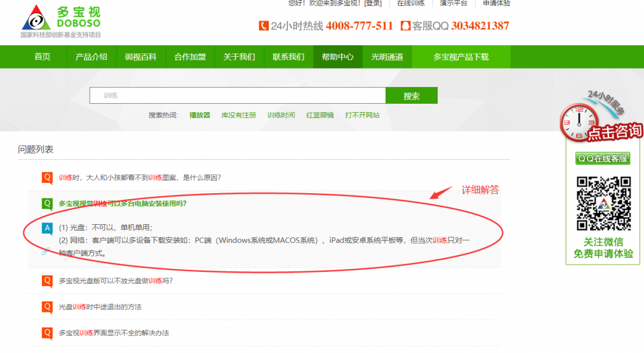Expand question 光盘训练时中途退出的方法
This screenshot has height=353, width=644.
coord(100,307)
